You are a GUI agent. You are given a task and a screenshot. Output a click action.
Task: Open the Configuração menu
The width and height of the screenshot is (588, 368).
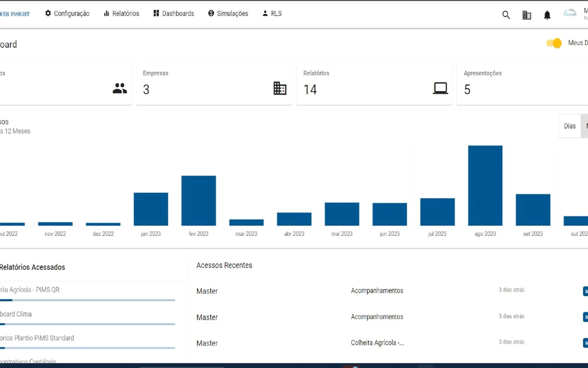pos(67,14)
